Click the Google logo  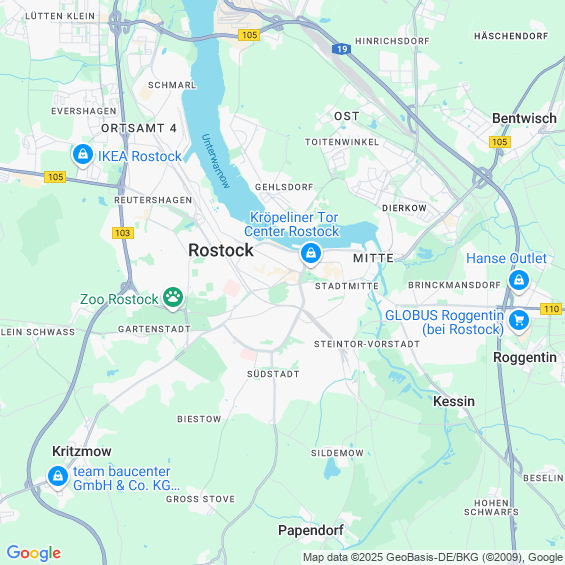tap(34, 553)
